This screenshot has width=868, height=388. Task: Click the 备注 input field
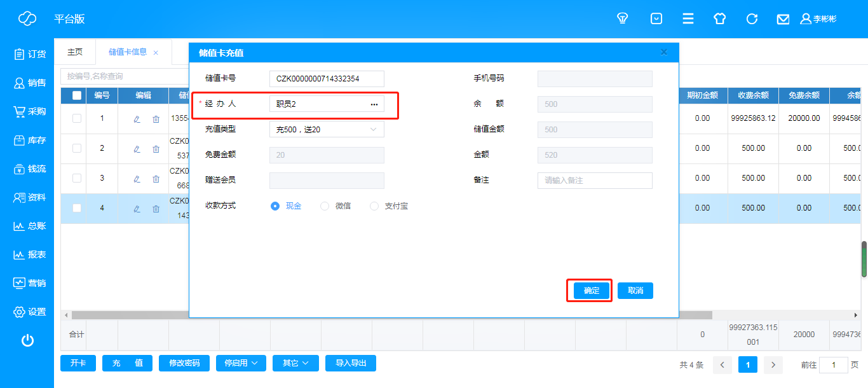(x=595, y=181)
